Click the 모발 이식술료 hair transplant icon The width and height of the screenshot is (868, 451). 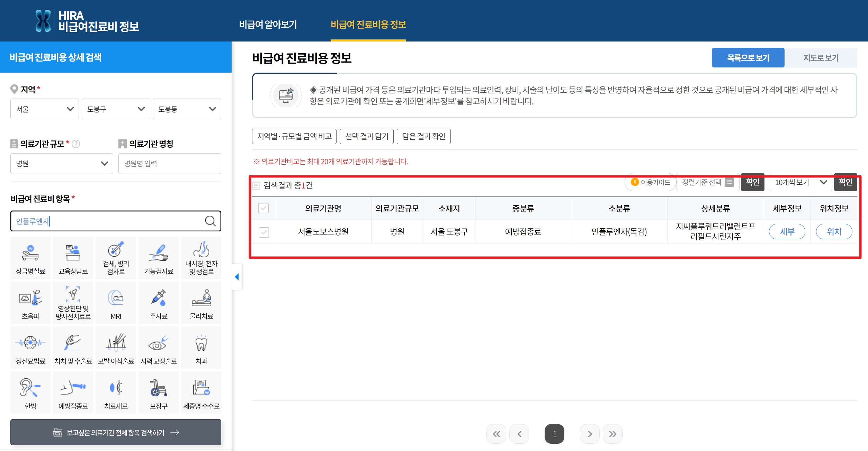[116, 348]
